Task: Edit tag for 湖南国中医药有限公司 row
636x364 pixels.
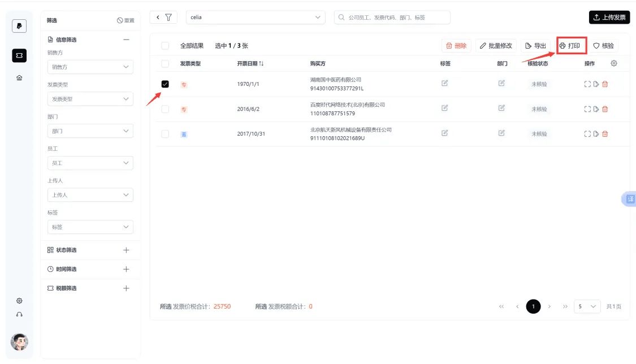Action: (x=444, y=83)
